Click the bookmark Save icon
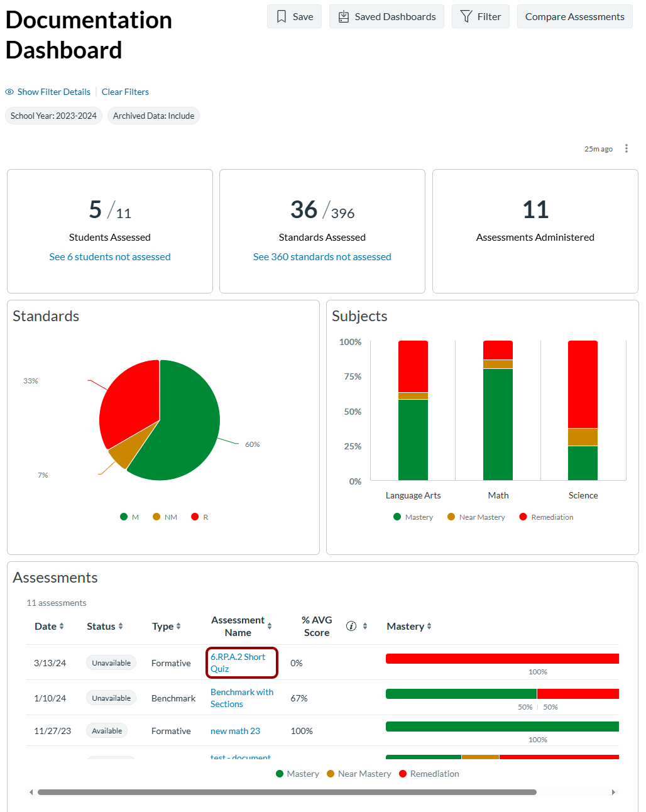The width and height of the screenshot is (646, 812). coord(282,17)
